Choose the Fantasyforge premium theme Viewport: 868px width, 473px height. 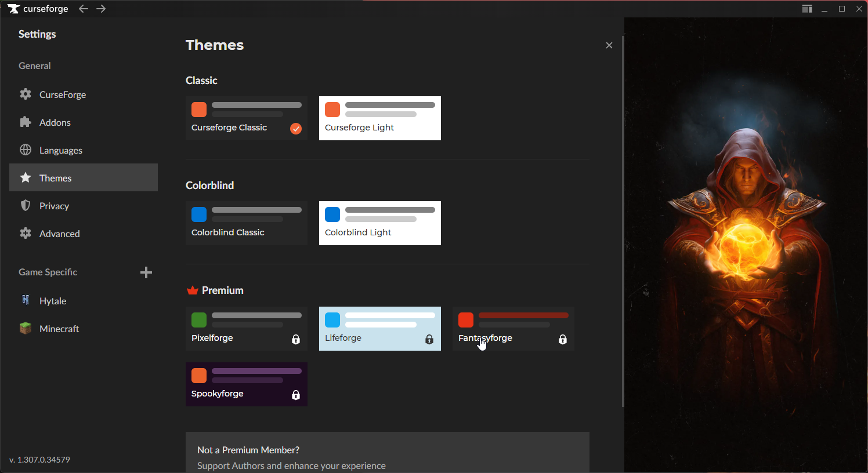tap(513, 329)
